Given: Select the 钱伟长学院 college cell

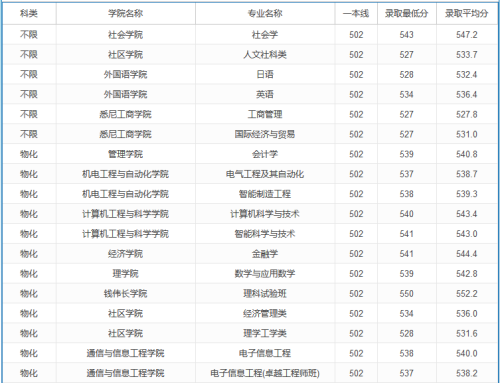Looking at the screenshot, I should click(125, 294).
